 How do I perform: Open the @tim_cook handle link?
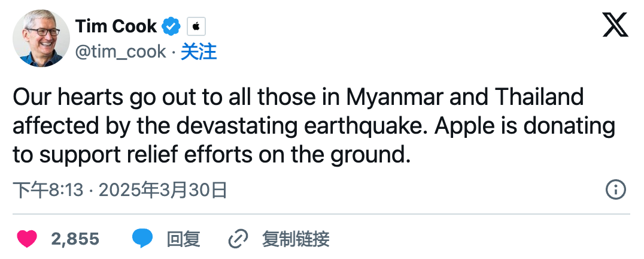120,52
